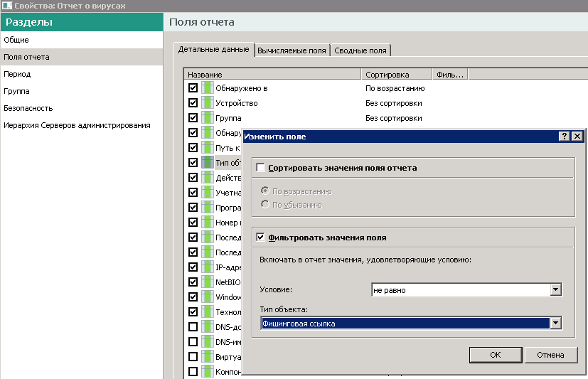Click the green icon in the bottom list row
Image resolution: width=588 pixels, height=379 pixels.
pyautogui.click(x=207, y=371)
